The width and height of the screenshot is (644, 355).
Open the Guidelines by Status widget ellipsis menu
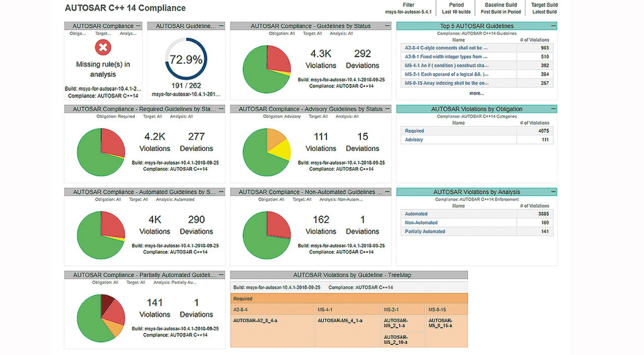tap(387, 26)
